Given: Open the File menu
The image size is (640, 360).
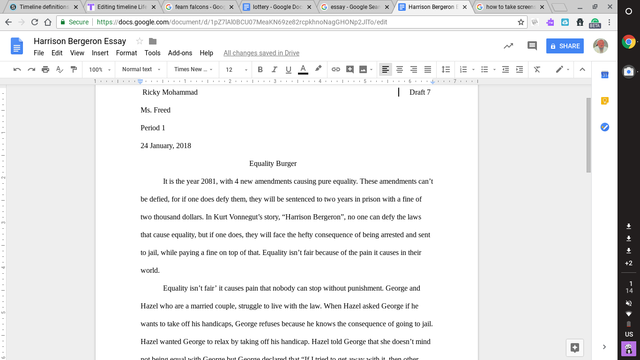Looking at the screenshot, I should (39, 53).
